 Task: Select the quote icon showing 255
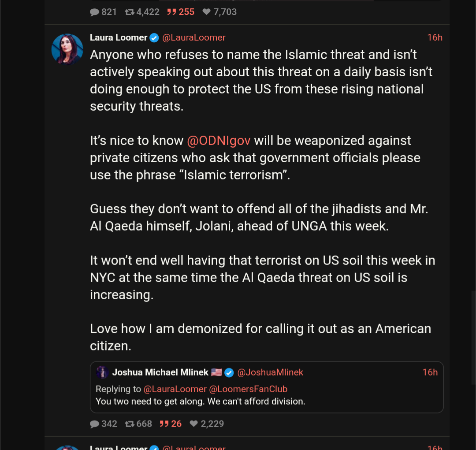point(171,12)
